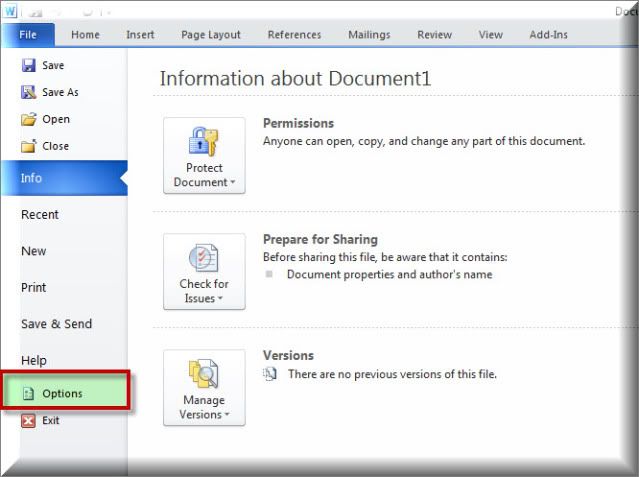Open the Print page
This screenshot has width=639, height=477.
(33, 287)
